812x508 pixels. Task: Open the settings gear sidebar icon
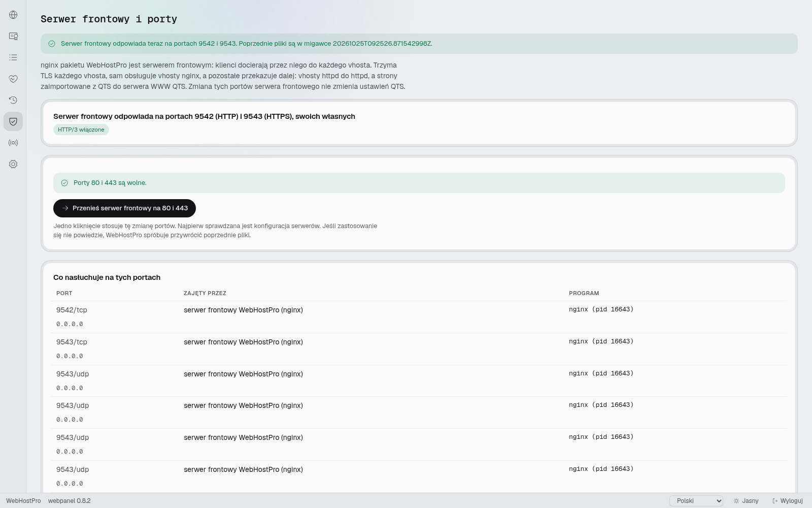click(13, 164)
